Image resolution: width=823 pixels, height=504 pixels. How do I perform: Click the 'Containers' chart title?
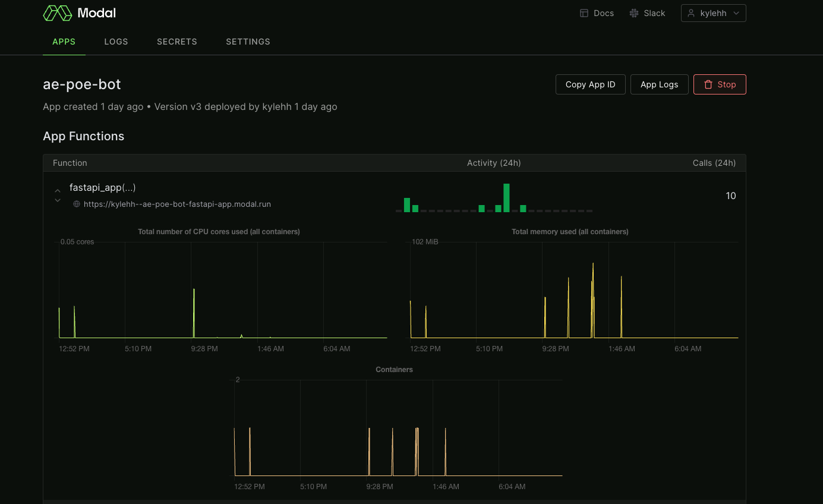click(x=395, y=370)
